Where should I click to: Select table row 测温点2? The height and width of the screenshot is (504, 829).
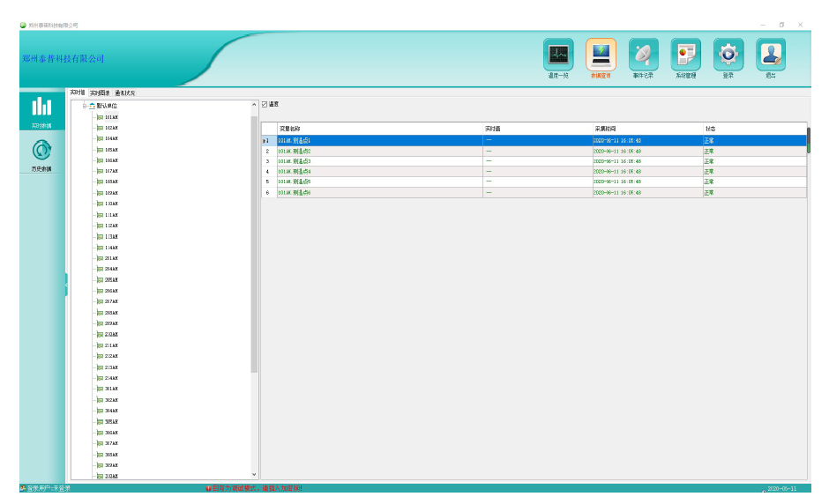coord(534,151)
